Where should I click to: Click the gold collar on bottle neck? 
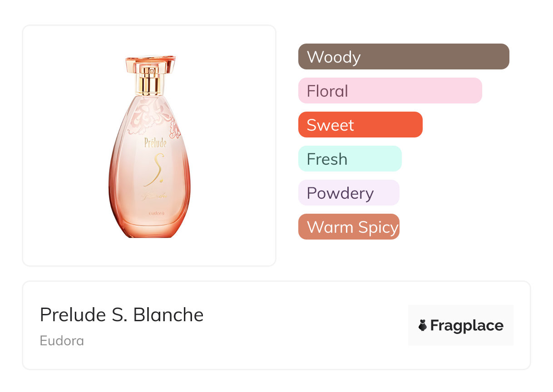point(150,84)
